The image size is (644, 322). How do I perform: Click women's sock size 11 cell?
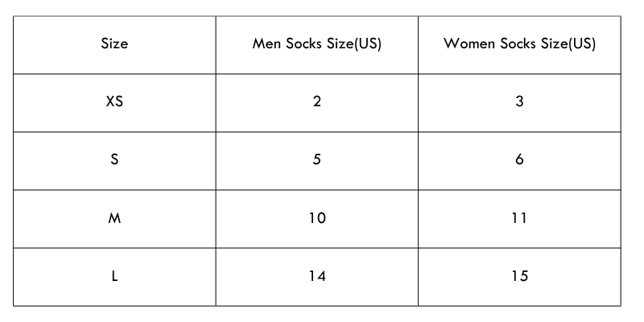point(519,218)
